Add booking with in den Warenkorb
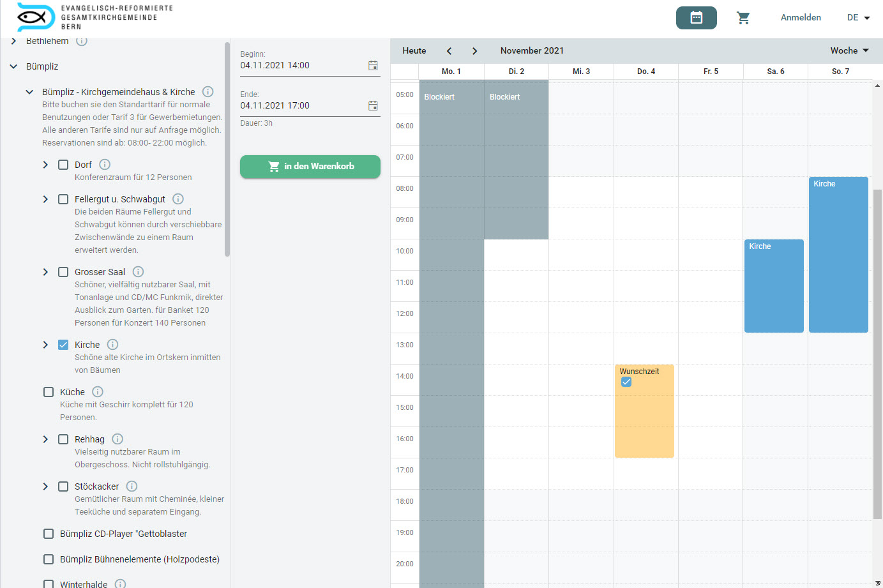Viewport: 883px width, 588px height. point(310,167)
